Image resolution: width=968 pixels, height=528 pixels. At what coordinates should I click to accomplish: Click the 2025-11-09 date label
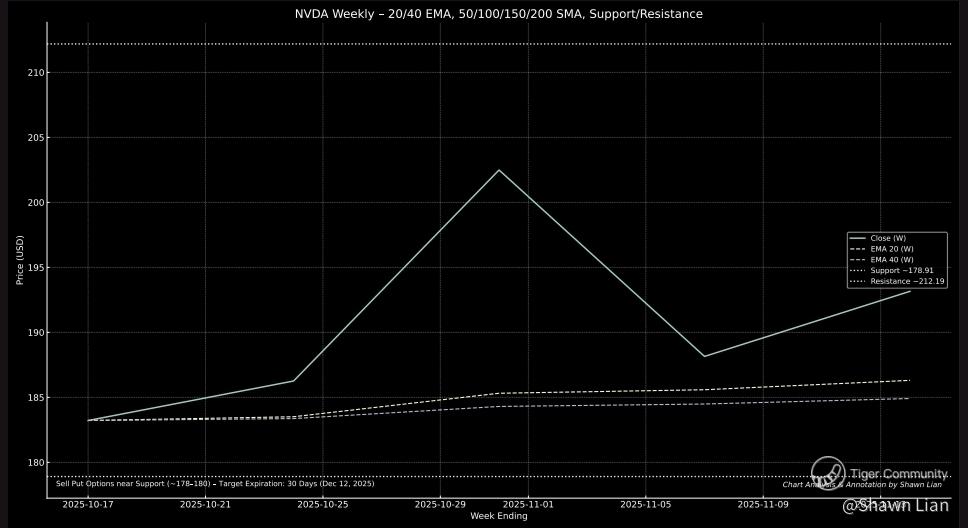(x=763, y=505)
